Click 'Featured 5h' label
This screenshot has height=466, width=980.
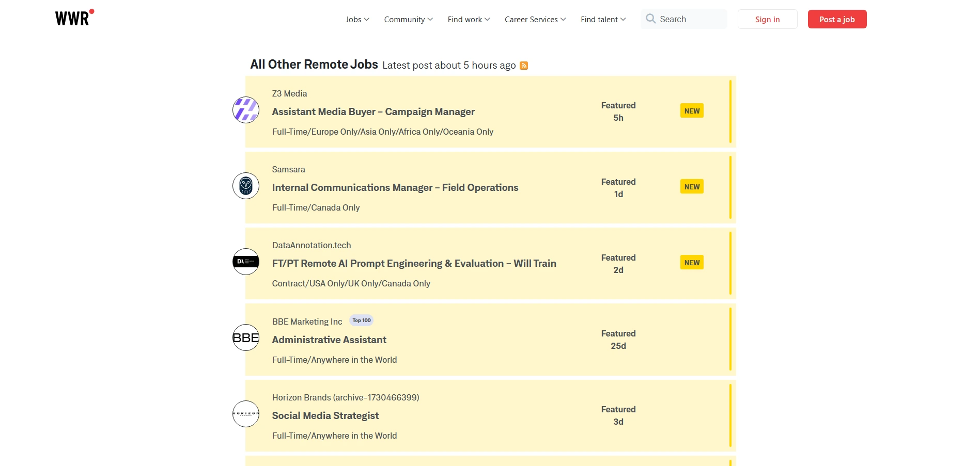point(618,111)
